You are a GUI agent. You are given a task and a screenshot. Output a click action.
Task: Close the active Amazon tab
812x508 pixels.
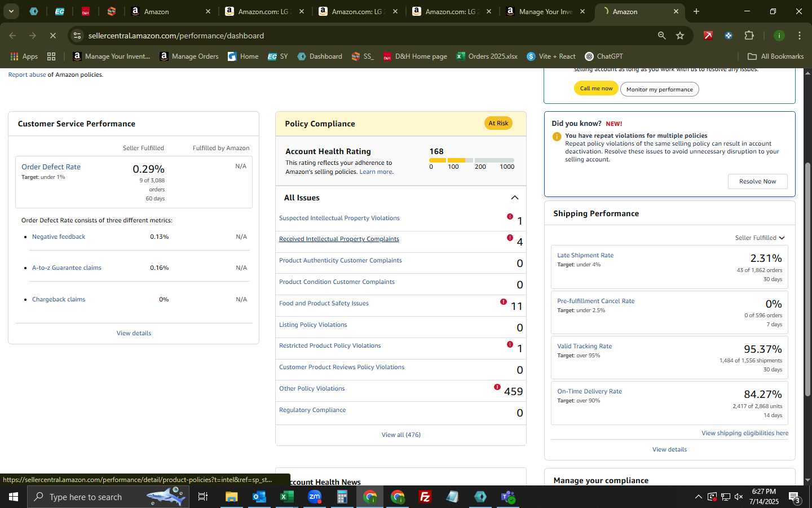[x=676, y=11]
